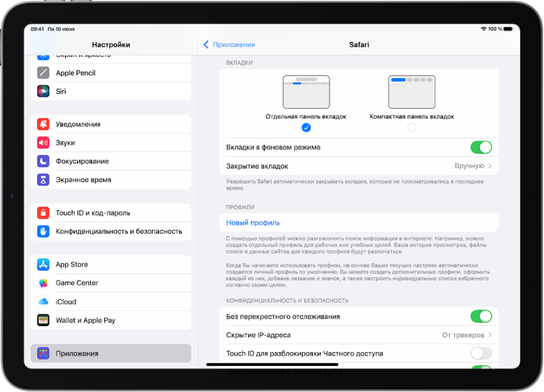Viewport: 544px width, 392px height.
Task: Tap the Wallet icon
Action: (43, 320)
